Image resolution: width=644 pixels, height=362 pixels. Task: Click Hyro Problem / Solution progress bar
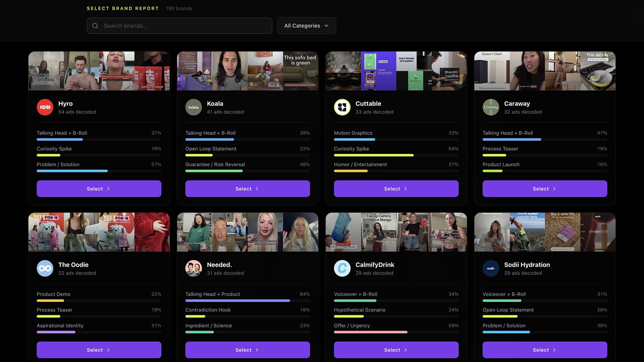tap(99, 171)
